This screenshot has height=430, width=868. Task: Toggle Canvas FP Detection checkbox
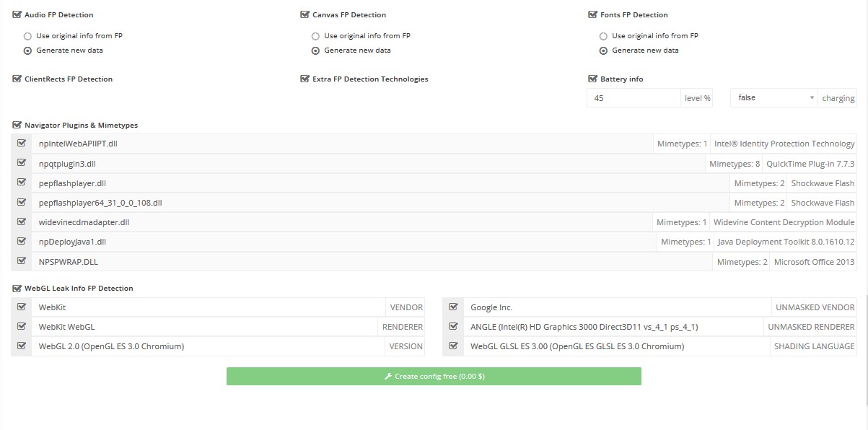[305, 14]
